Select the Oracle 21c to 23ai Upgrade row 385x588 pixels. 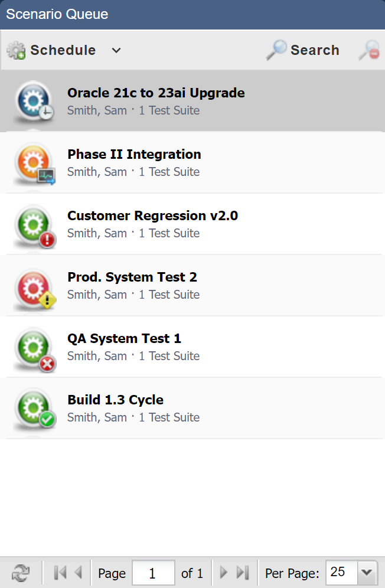pos(236,102)
